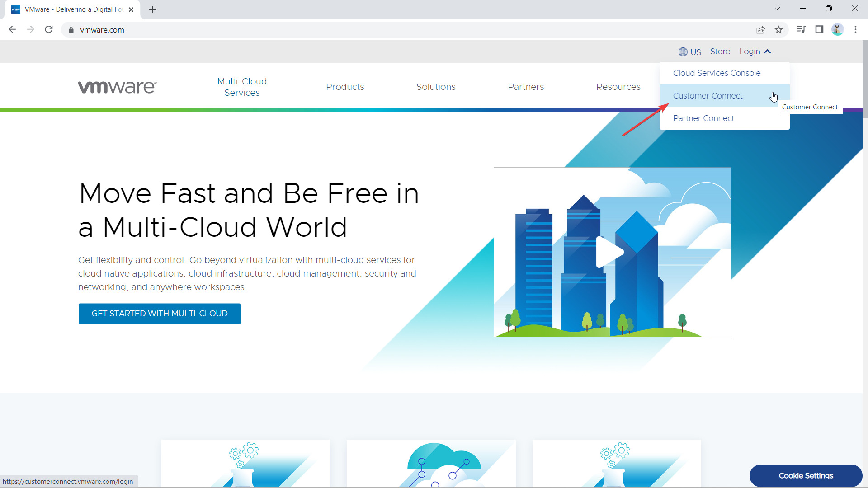The height and width of the screenshot is (488, 868).
Task: Bookmark this page with star icon
Action: pos(778,30)
